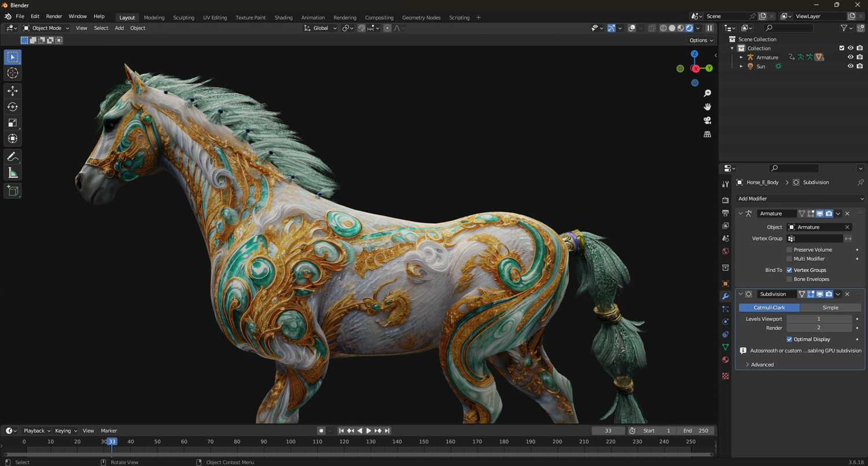Viewport: 868px width, 466px height.
Task: Toggle the camera view gizmo
Action: pyautogui.click(x=707, y=120)
